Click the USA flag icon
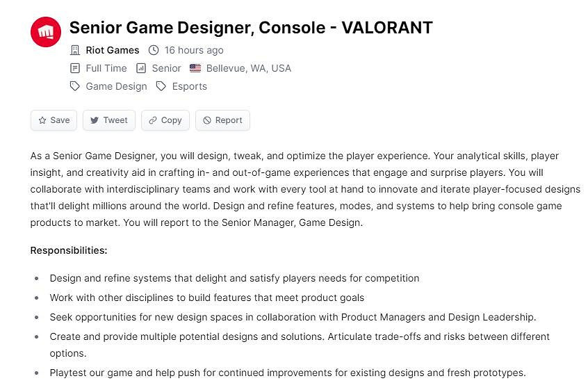The height and width of the screenshot is (390, 588). [195, 68]
